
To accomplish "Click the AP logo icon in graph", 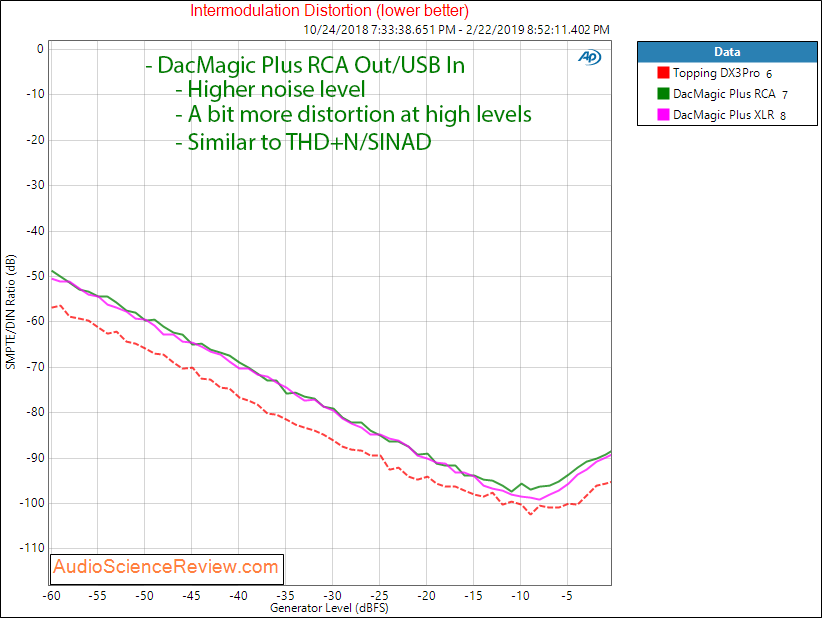I will pyautogui.click(x=589, y=57).
